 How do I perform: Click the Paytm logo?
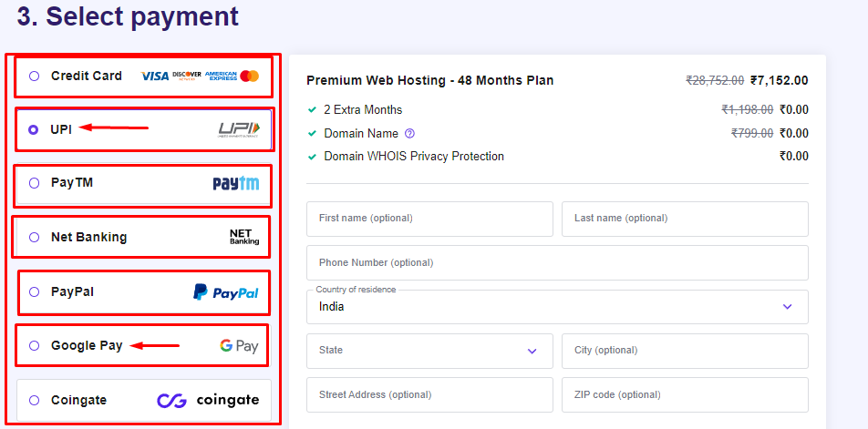click(236, 184)
